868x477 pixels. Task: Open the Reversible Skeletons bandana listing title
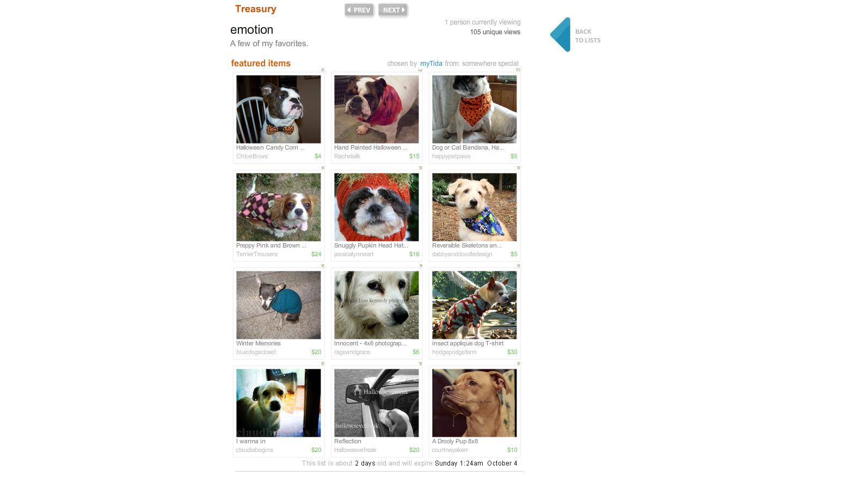467,245
